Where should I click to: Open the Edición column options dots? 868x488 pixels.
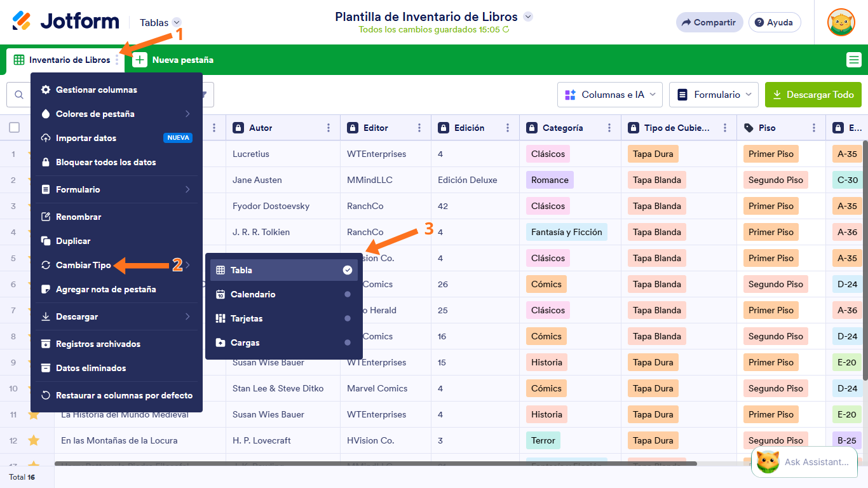[508, 128]
